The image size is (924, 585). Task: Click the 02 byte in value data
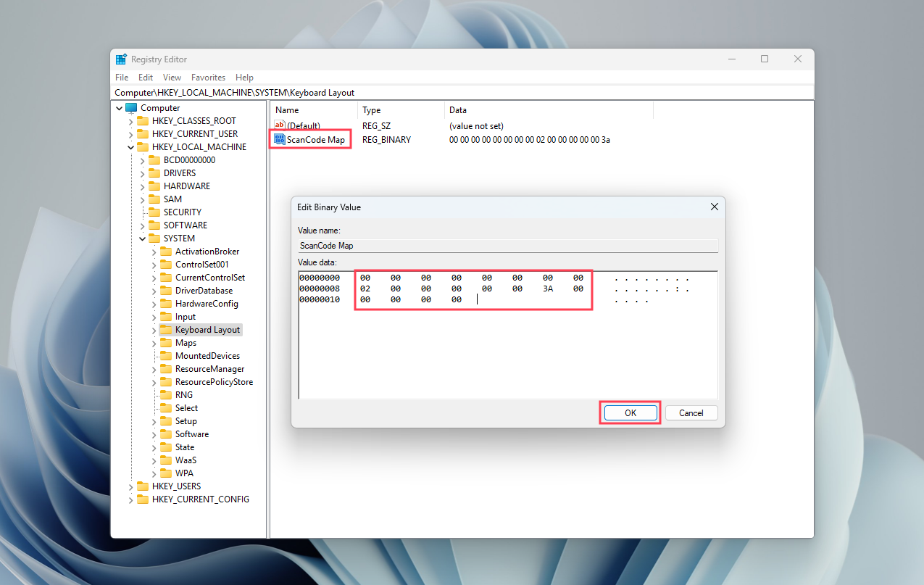click(365, 289)
